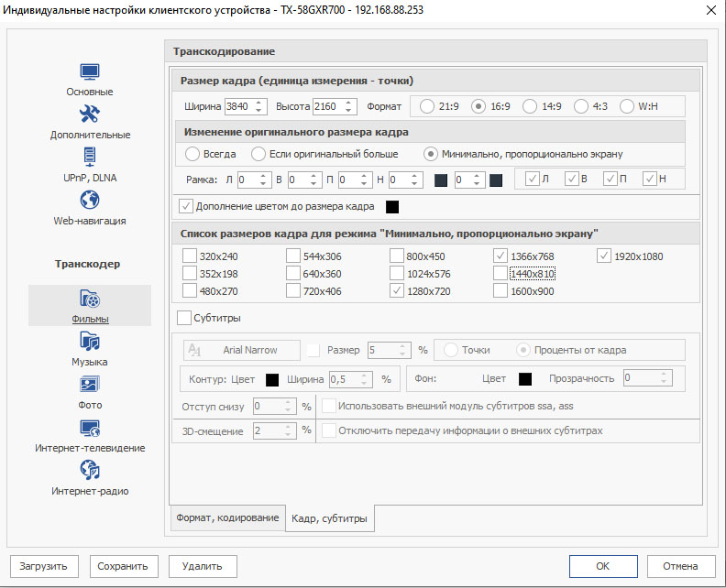Select the UPnP, DLNA sidebar icon
Image resolution: width=726 pixels, height=588 pixels.
click(90, 158)
